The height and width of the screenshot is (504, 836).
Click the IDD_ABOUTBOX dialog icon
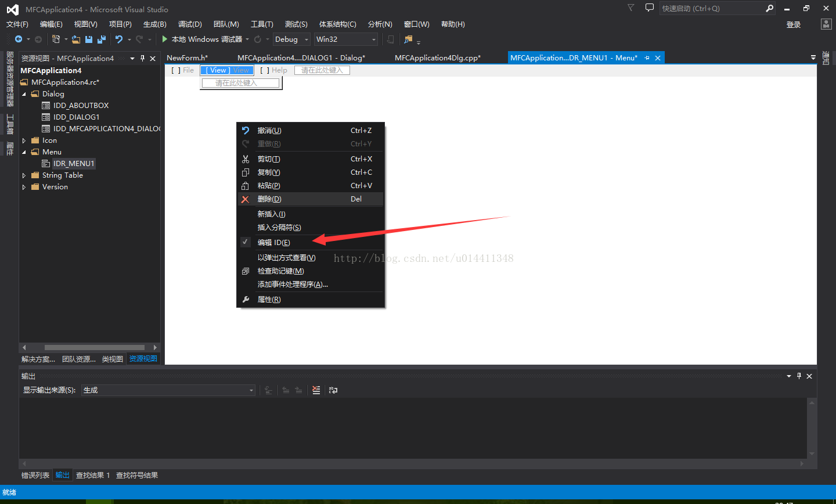46,105
